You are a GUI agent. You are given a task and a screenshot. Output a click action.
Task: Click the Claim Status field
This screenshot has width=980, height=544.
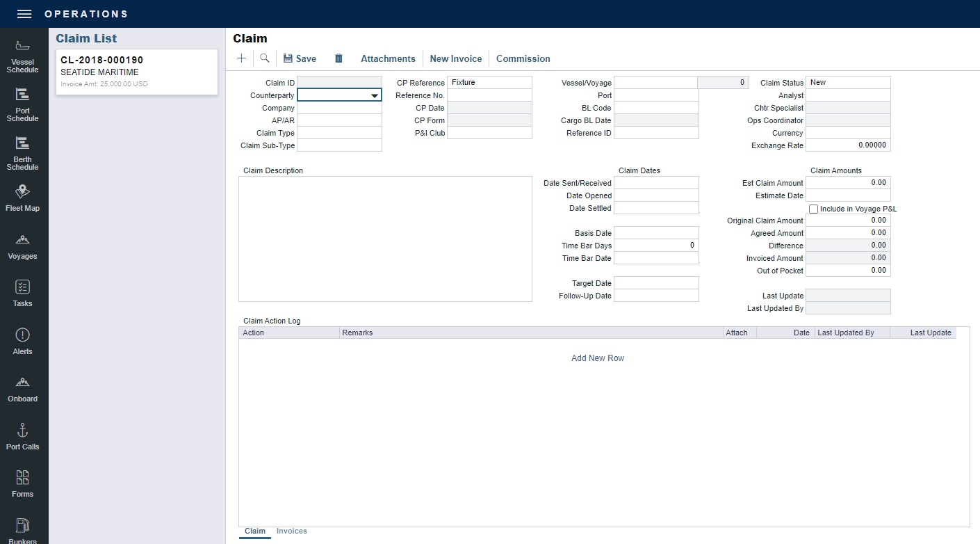[848, 83]
